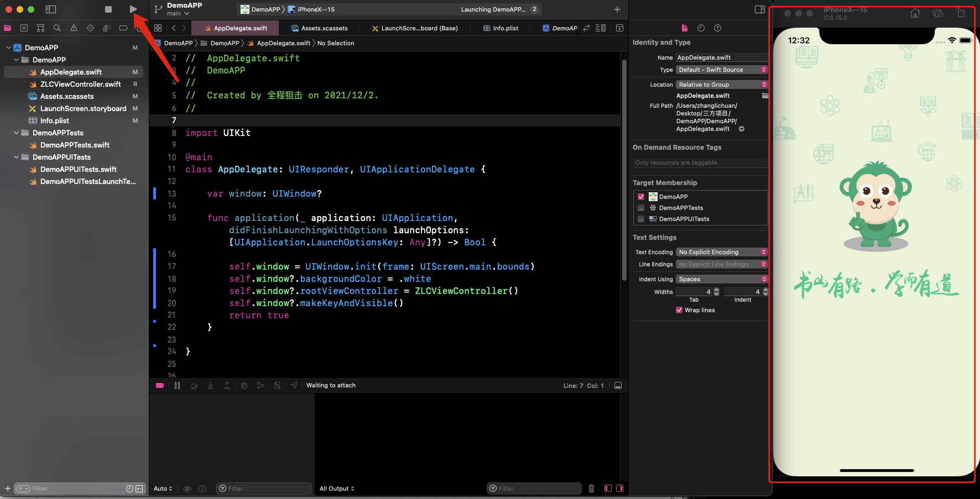Image resolution: width=980 pixels, height=499 pixels.
Task: Open the Project navigator folder icon
Action: 8,28
